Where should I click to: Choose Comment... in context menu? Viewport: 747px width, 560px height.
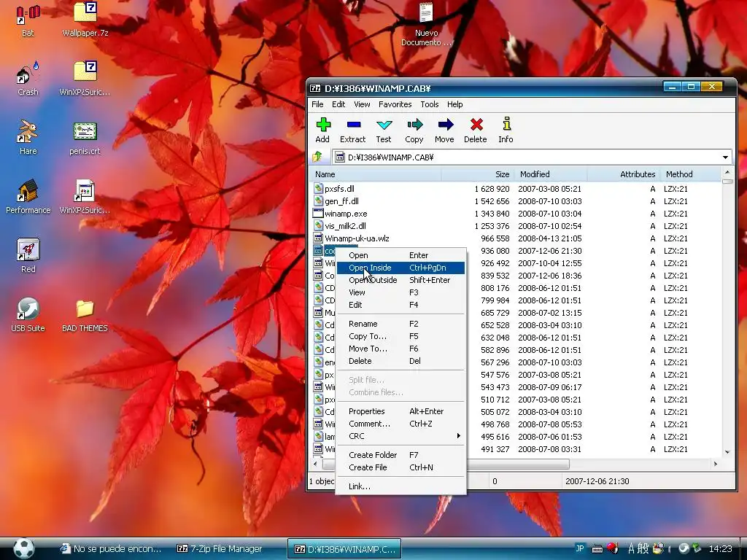pos(400,424)
